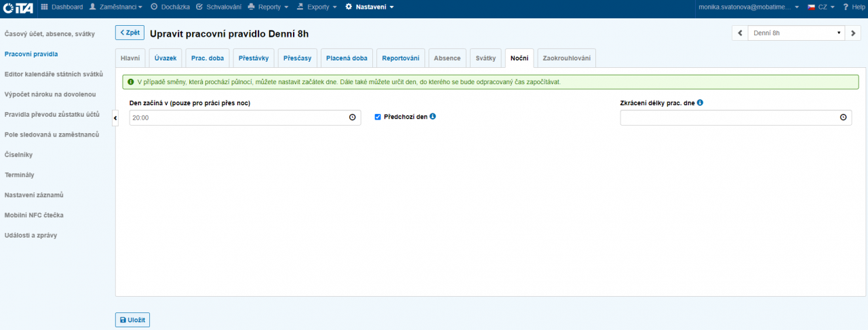Click the clock icon in Den začíná field

(352, 117)
